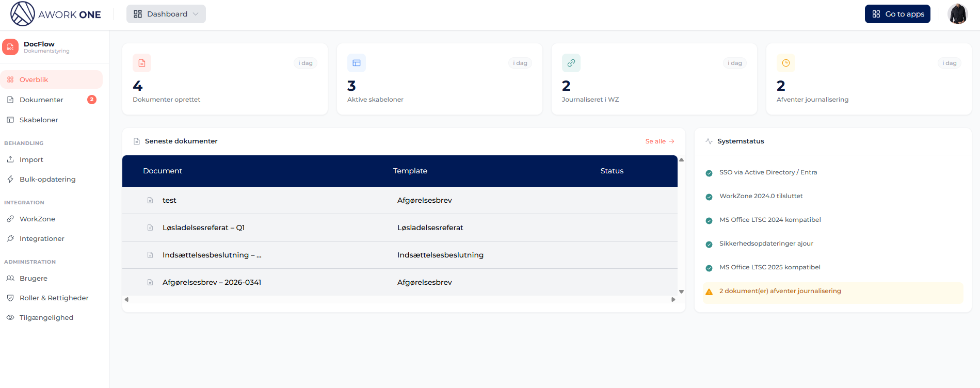Click the AWORK ONE logo
The image size is (980, 388).
56,14
